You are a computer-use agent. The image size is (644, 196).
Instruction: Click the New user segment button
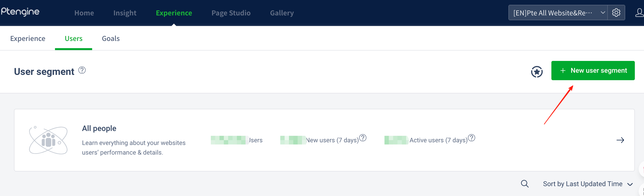click(593, 70)
